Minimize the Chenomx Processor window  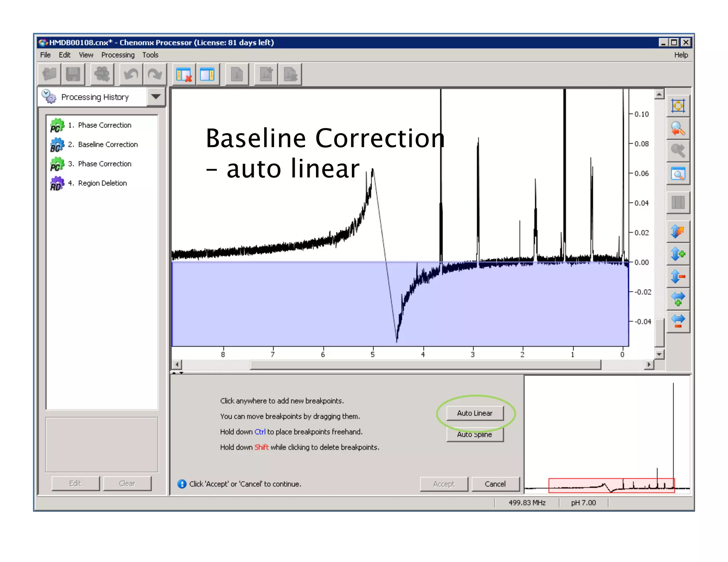663,43
